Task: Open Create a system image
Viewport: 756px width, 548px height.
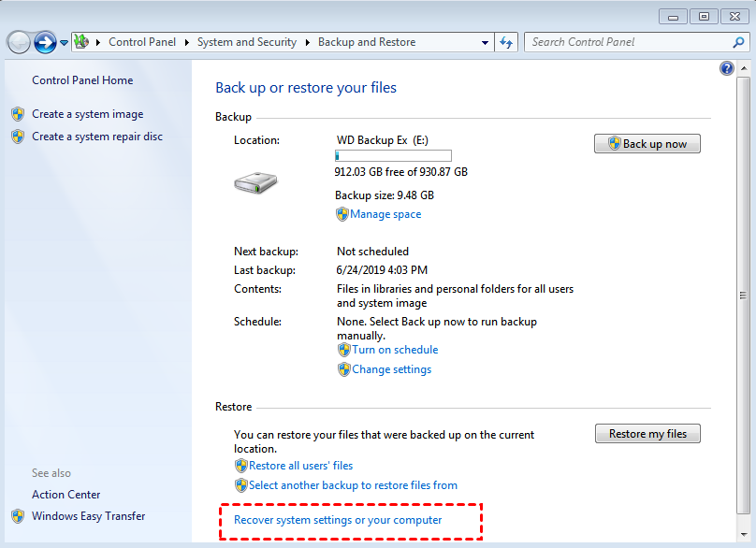Action: (x=88, y=114)
